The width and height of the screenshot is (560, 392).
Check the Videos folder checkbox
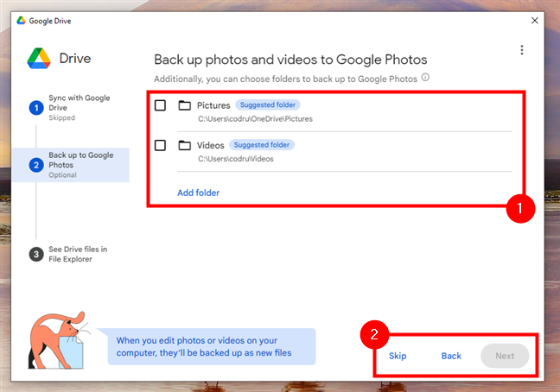(x=160, y=145)
